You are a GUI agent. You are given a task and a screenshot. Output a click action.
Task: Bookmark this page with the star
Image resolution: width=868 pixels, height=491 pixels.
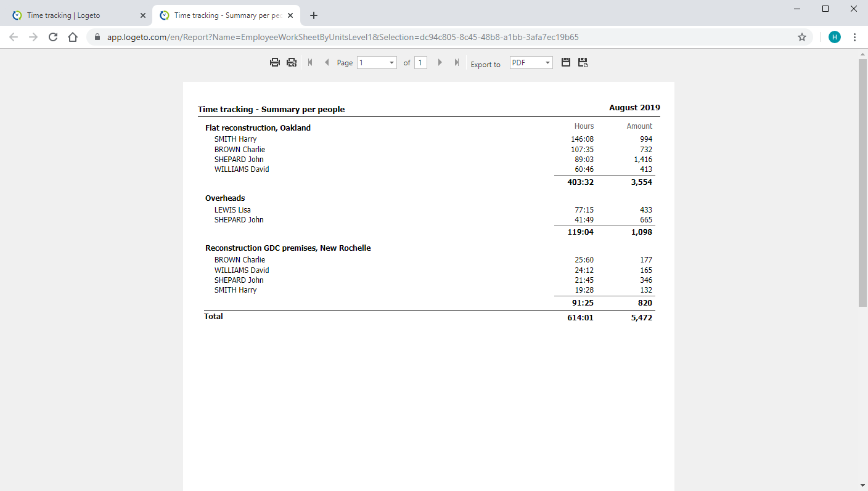(x=802, y=37)
